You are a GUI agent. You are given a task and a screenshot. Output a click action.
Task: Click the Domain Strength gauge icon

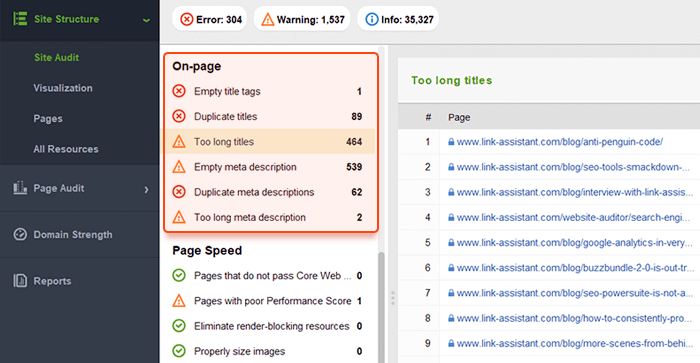20,234
